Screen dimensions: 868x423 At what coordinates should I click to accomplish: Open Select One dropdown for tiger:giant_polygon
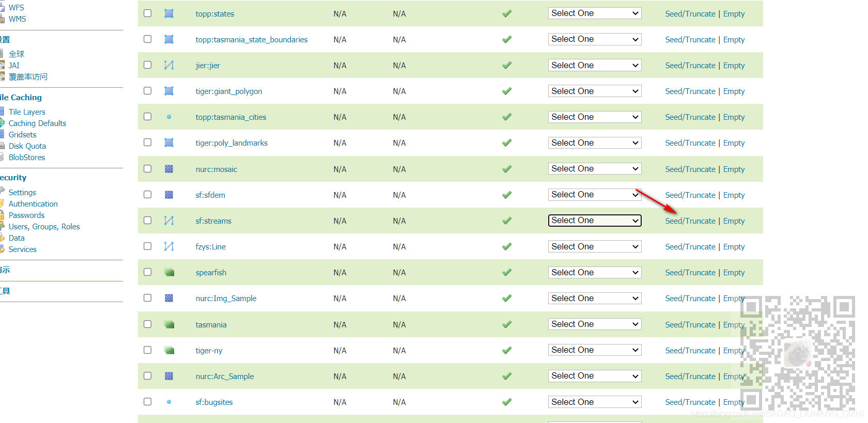595,91
